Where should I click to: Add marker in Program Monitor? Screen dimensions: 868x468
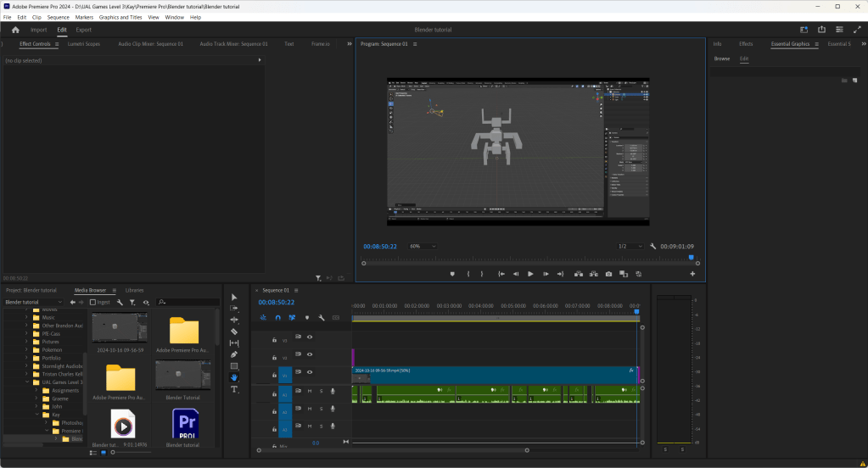pyautogui.click(x=452, y=274)
